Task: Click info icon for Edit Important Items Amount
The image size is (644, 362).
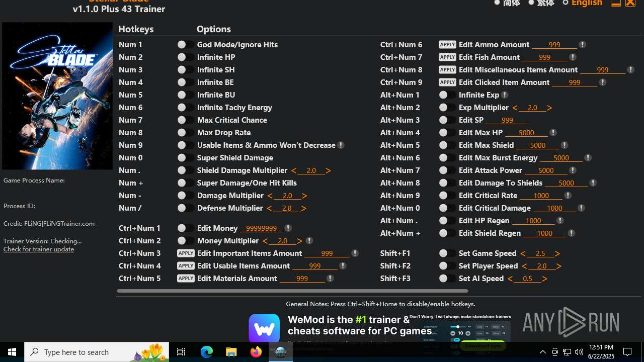Action: (355, 253)
